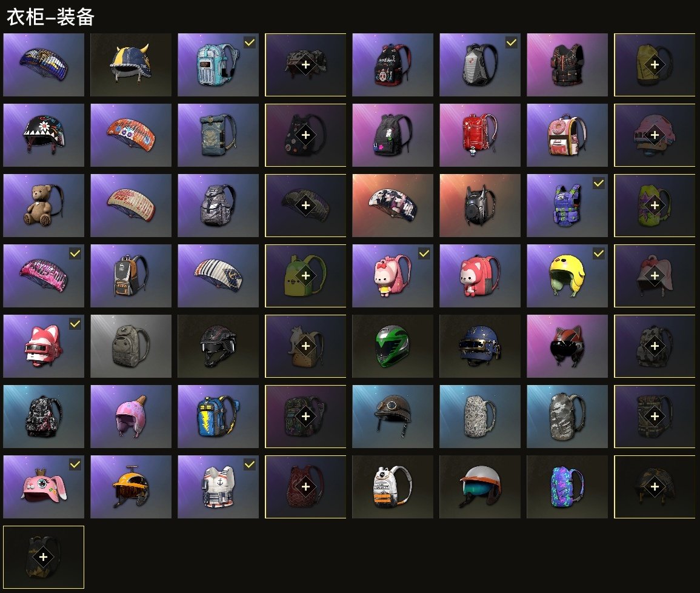Pick the blue lightning bolt backpack
This screenshot has width=700, height=593.
tap(218, 416)
